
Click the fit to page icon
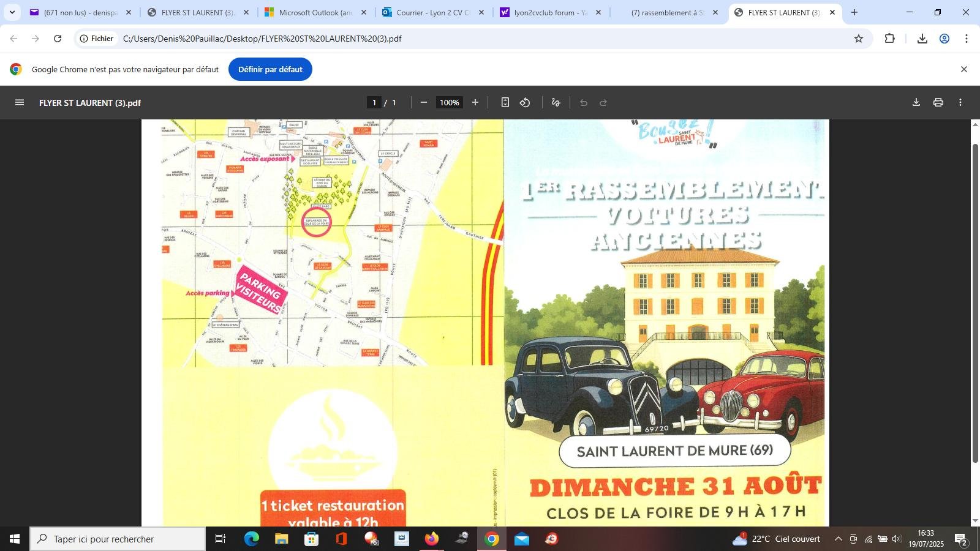pos(505,103)
